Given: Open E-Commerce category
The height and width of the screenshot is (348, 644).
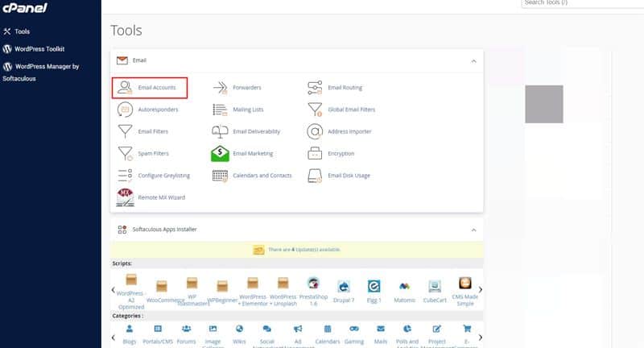Looking at the screenshot, I should coord(467,336).
